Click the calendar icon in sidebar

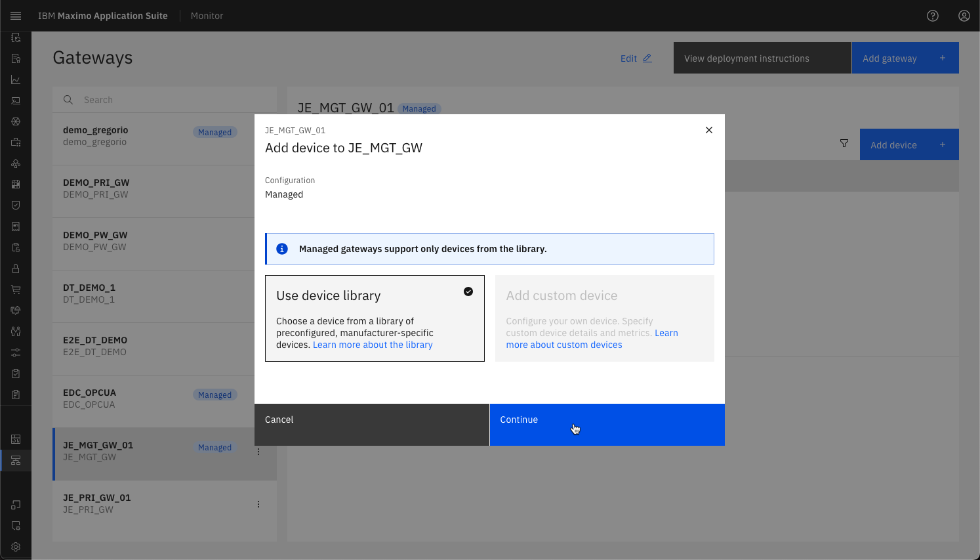(x=16, y=184)
